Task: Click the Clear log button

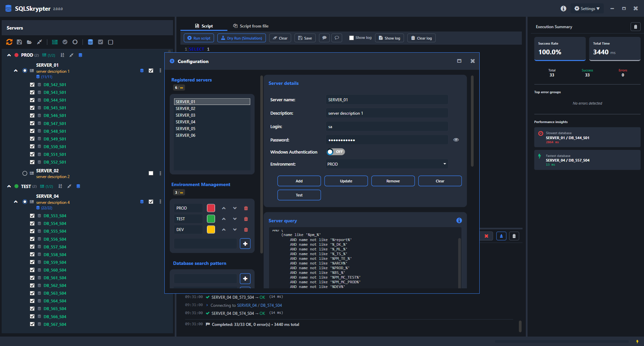Action: (x=421, y=38)
